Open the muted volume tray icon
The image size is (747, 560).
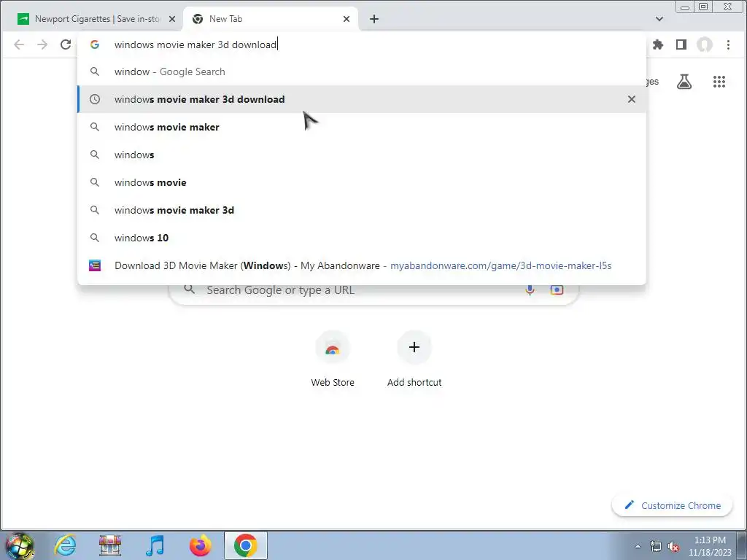point(673,546)
